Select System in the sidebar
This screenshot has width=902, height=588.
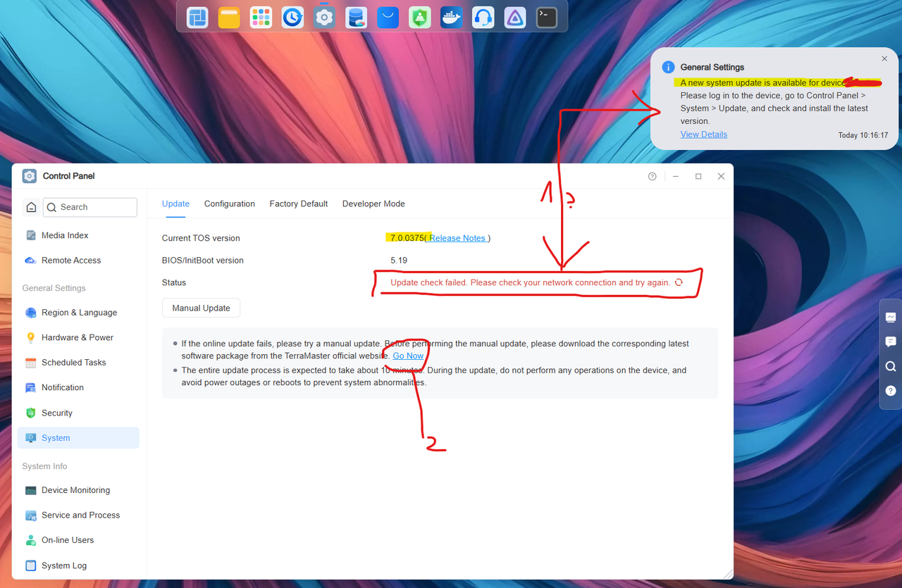pos(78,438)
